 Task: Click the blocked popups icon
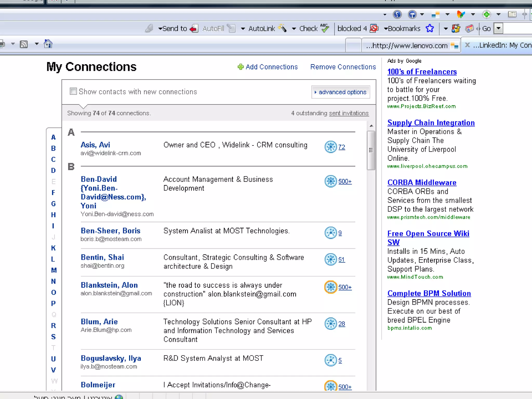(x=374, y=28)
